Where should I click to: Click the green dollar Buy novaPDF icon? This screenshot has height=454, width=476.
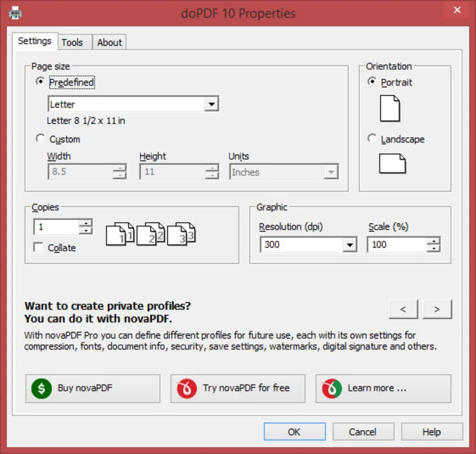pos(41,389)
